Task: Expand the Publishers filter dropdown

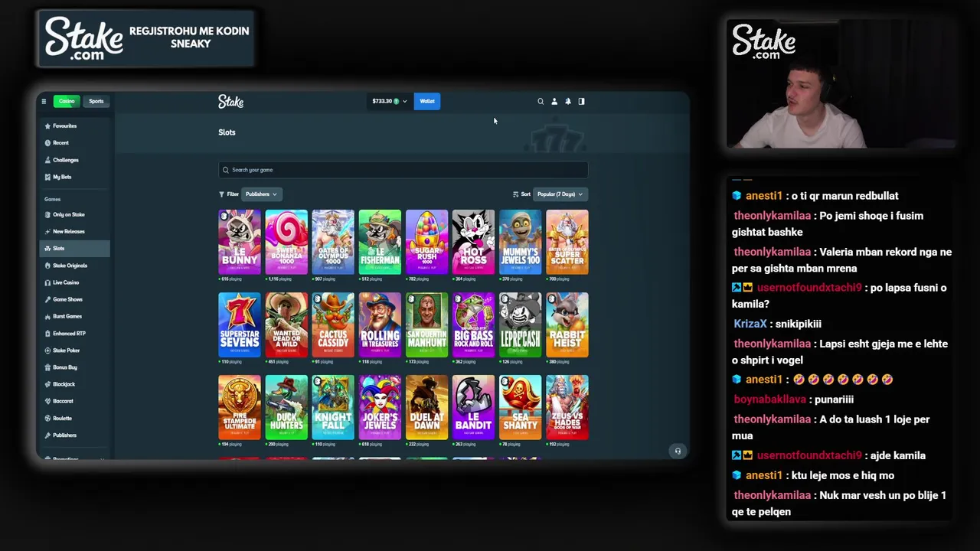Action: click(x=261, y=194)
